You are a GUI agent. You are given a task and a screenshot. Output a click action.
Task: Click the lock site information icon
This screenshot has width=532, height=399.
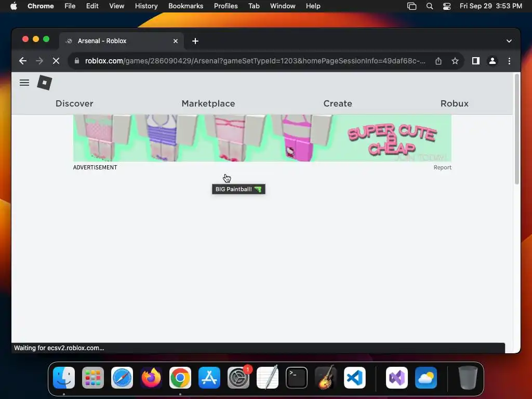pyautogui.click(x=77, y=61)
